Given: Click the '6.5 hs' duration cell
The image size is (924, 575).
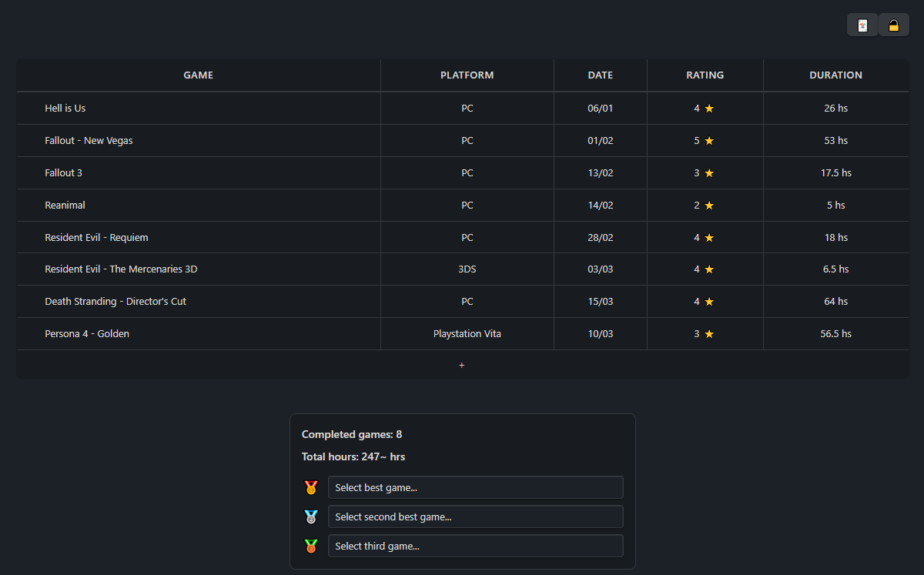Looking at the screenshot, I should pos(836,269).
